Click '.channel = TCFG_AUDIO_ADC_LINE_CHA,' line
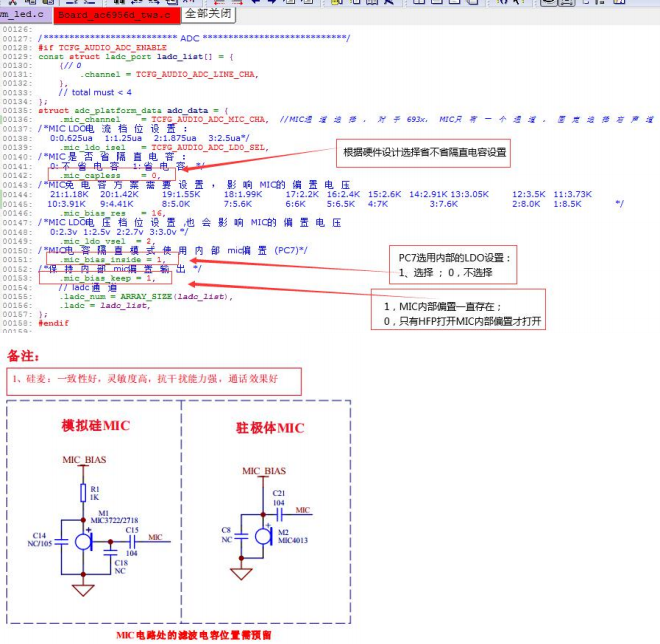Screen dimensions: 660x644 point(169,75)
